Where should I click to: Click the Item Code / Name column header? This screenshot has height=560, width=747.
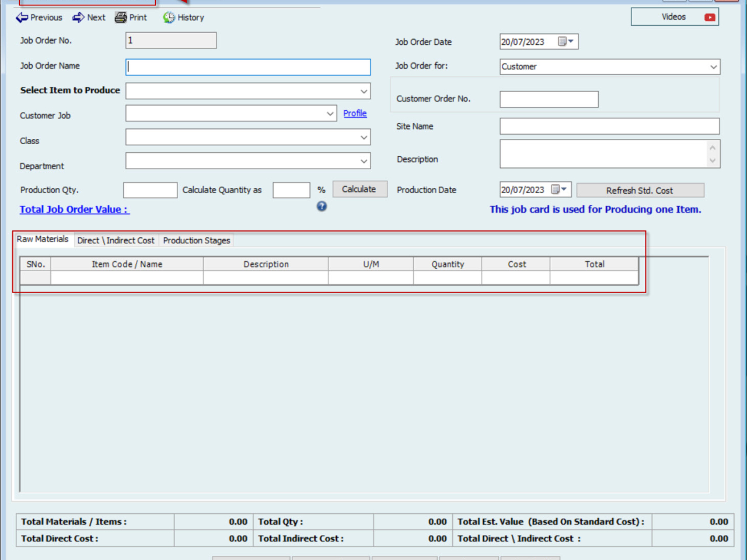(x=127, y=264)
